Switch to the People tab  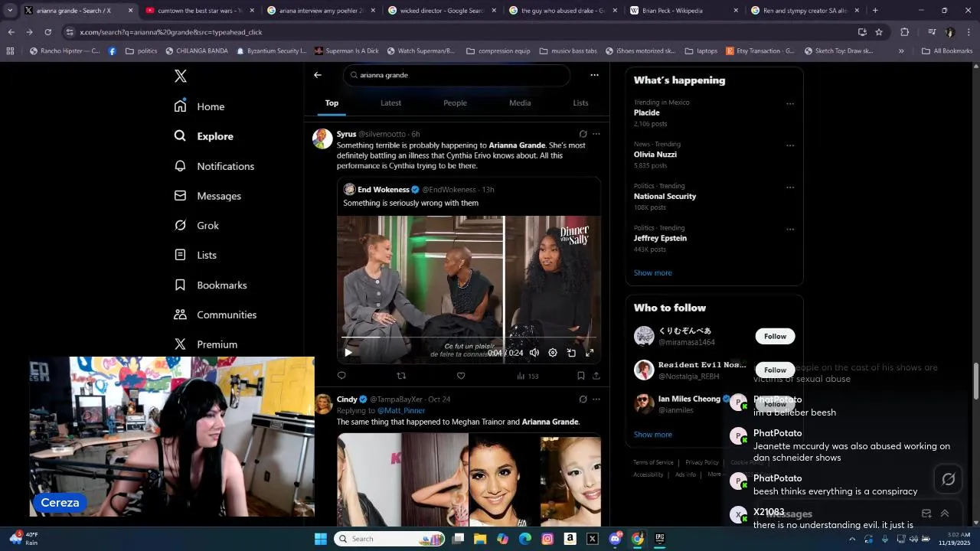pyautogui.click(x=455, y=103)
